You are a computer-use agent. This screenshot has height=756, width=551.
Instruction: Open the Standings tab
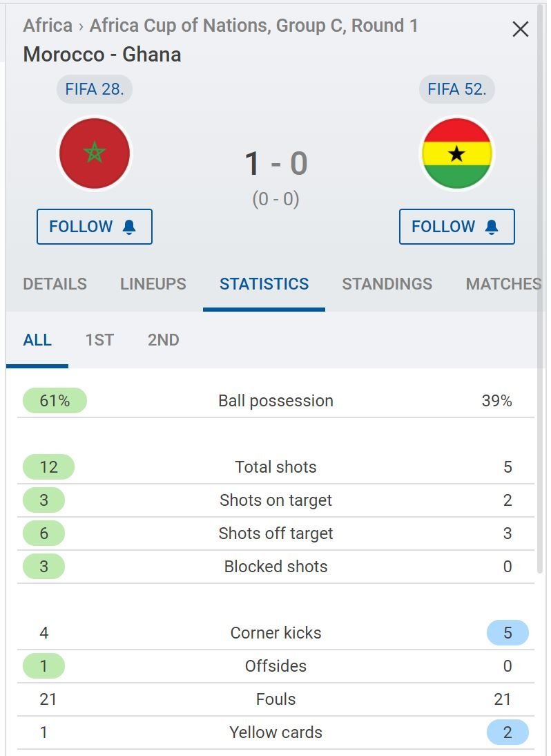(x=387, y=284)
